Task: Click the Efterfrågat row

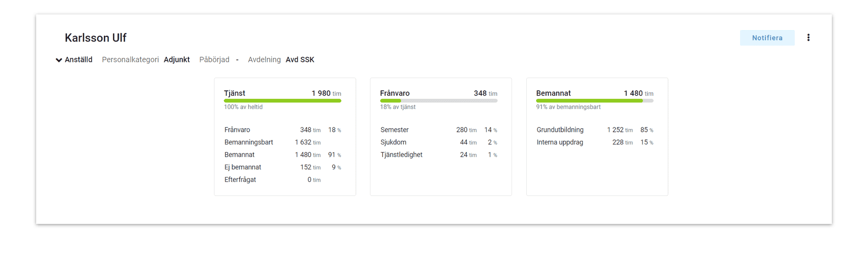Action: tap(240, 180)
